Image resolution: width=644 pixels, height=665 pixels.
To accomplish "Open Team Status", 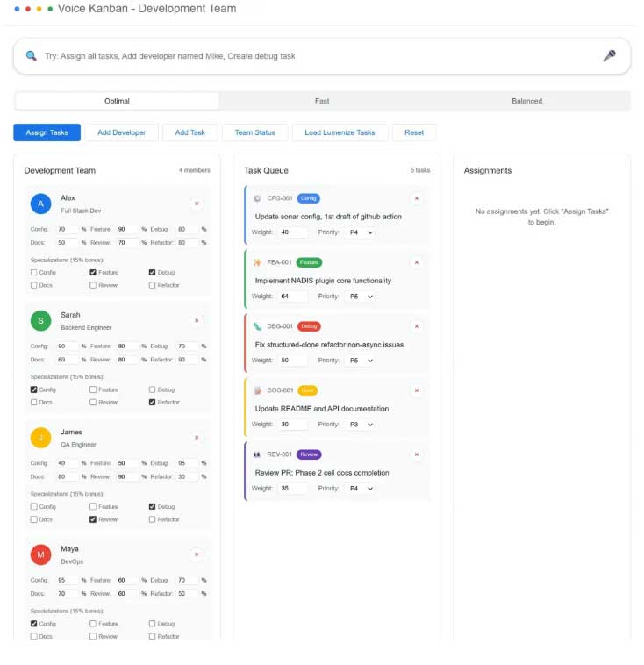I will (255, 132).
